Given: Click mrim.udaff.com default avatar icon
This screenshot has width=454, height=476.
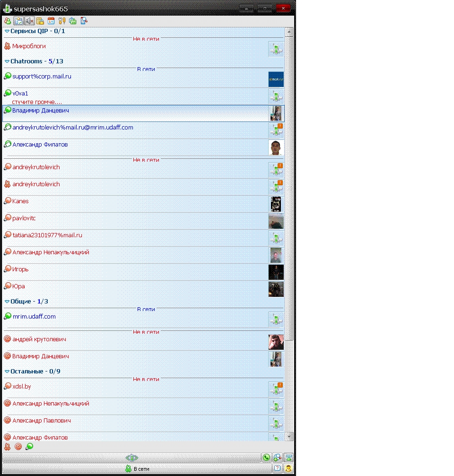Looking at the screenshot, I should 276,320.
